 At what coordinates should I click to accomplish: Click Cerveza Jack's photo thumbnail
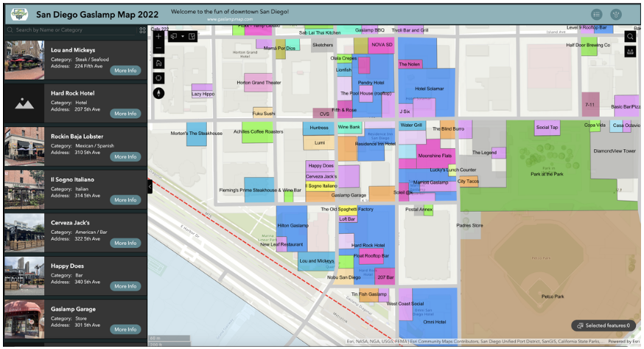point(24,232)
